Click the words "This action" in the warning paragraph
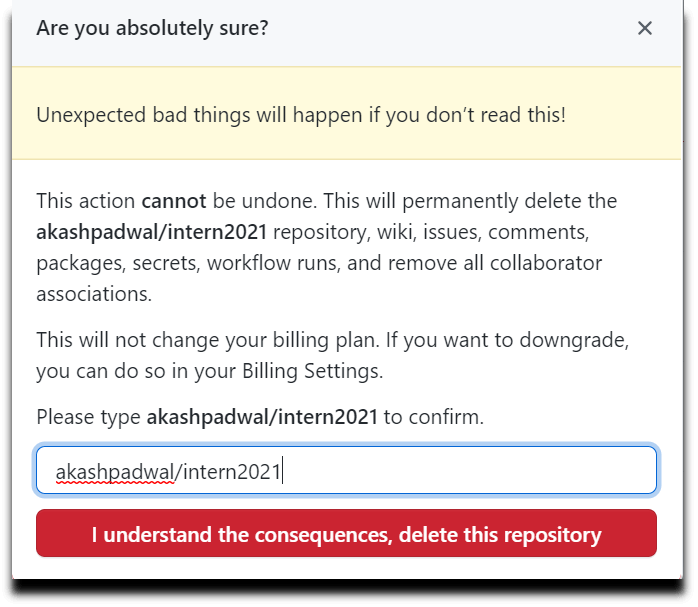This screenshot has height=607, width=698. pyautogui.click(x=86, y=201)
